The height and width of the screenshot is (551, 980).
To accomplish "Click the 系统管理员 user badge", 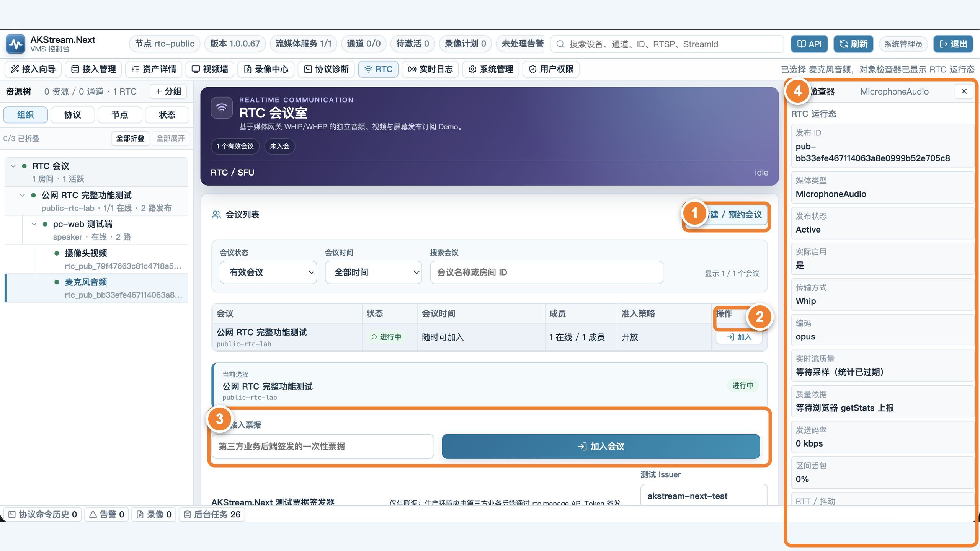I will [903, 44].
